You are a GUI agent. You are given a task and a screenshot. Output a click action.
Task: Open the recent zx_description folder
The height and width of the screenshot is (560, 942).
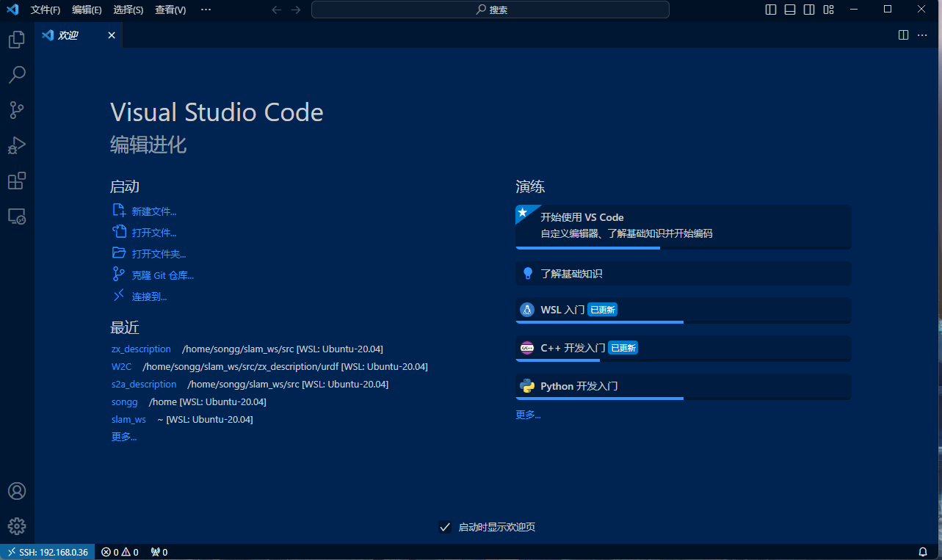[141, 349]
